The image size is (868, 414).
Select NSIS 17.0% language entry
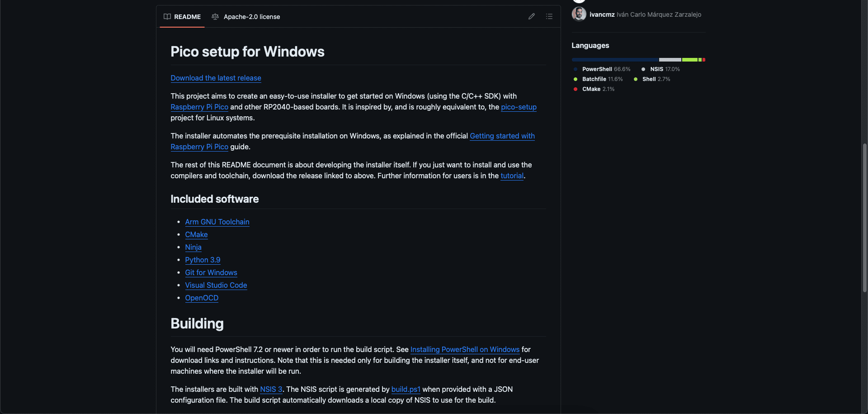(x=660, y=69)
